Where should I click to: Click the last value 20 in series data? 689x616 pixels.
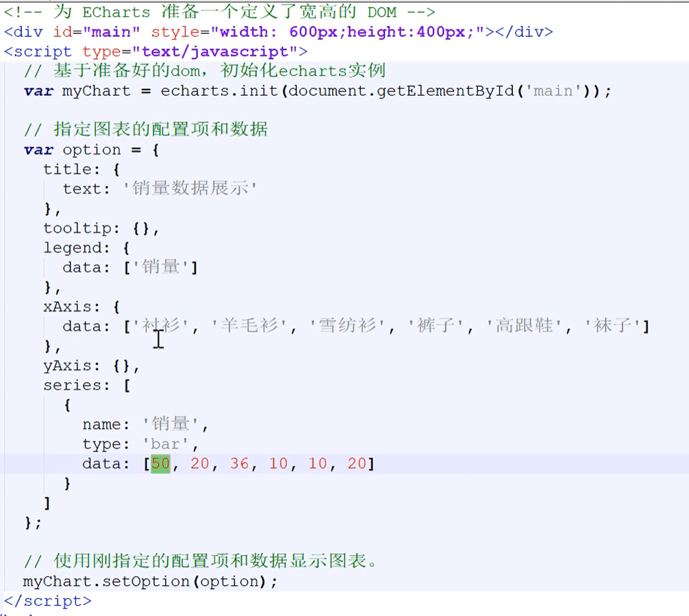(x=357, y=463)
